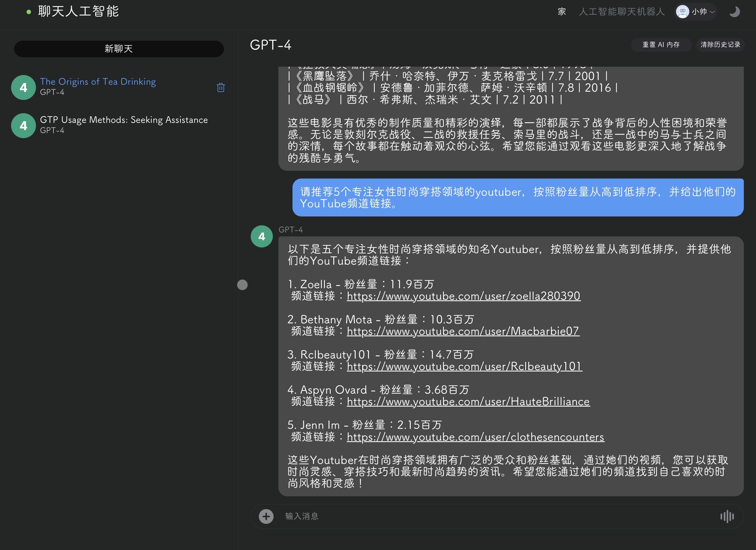Click the 小帅 user avatar icon
The height and width of the screenshot is (550, 756).
[682, 12]
